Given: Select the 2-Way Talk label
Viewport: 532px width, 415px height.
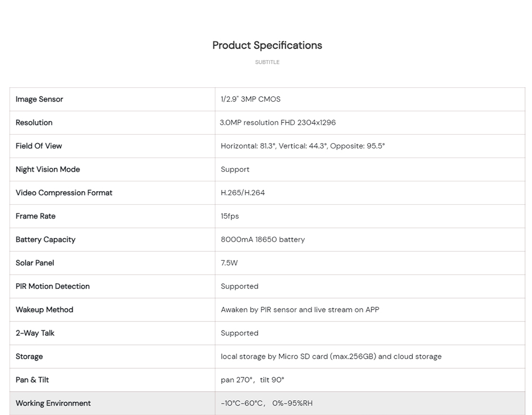Looking at the screenshot, I should [x=35, y=333].
